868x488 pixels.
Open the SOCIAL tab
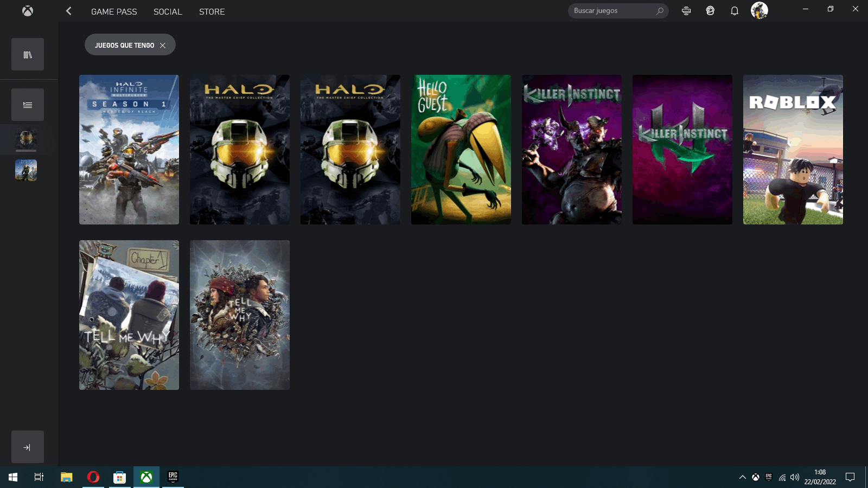coord(168,11)
